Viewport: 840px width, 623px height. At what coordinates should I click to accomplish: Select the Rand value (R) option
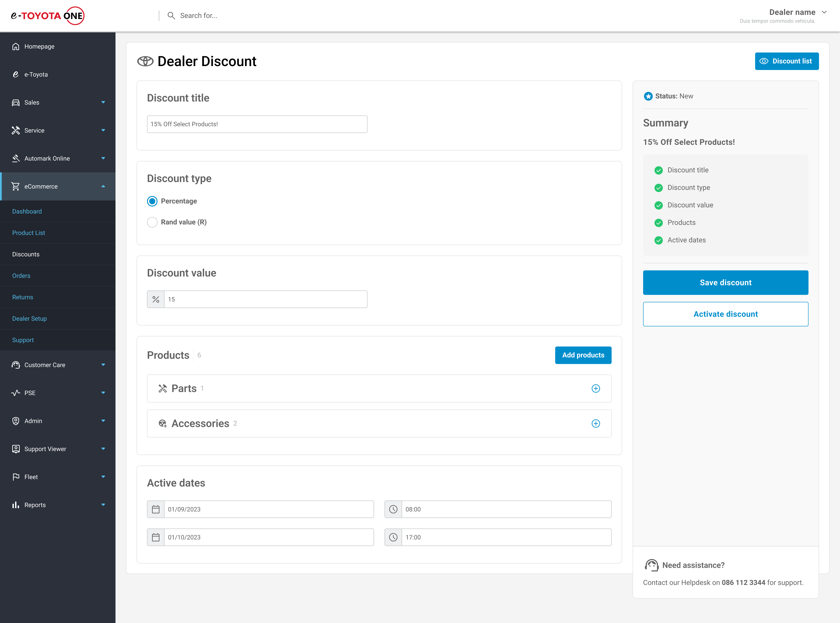point(152,222)
